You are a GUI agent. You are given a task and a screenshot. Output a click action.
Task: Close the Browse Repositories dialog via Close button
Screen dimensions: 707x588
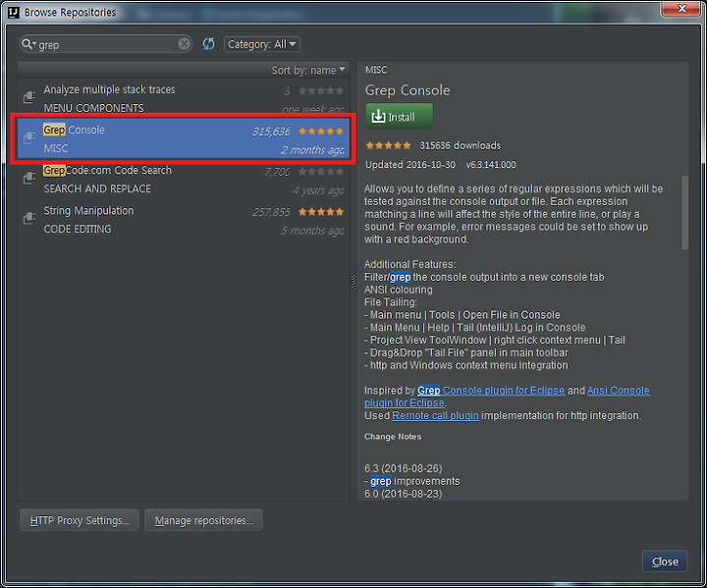click(665, 561)
